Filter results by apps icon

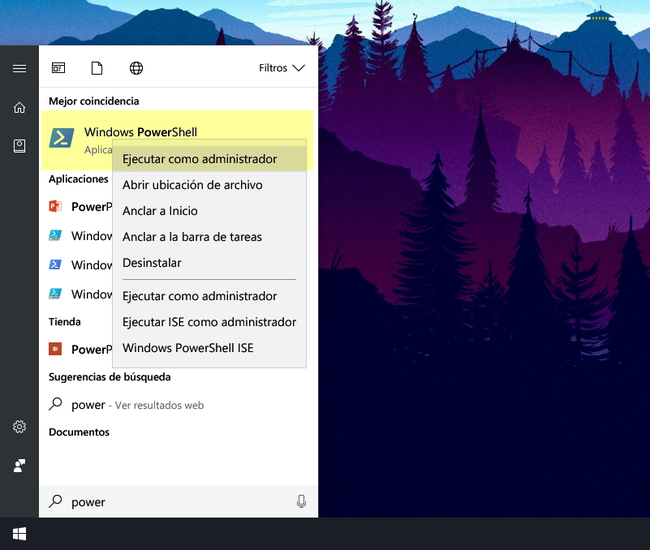click(x=58, y=68)
